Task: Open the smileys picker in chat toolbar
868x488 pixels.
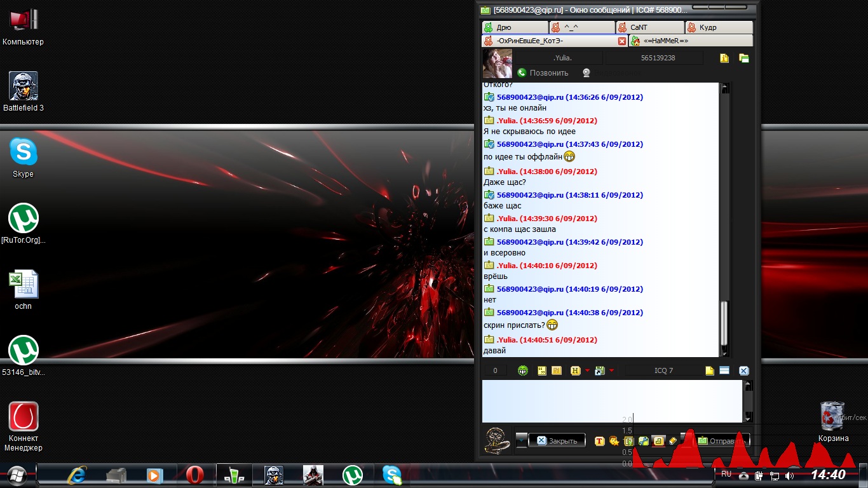Action: click(523, 371)
